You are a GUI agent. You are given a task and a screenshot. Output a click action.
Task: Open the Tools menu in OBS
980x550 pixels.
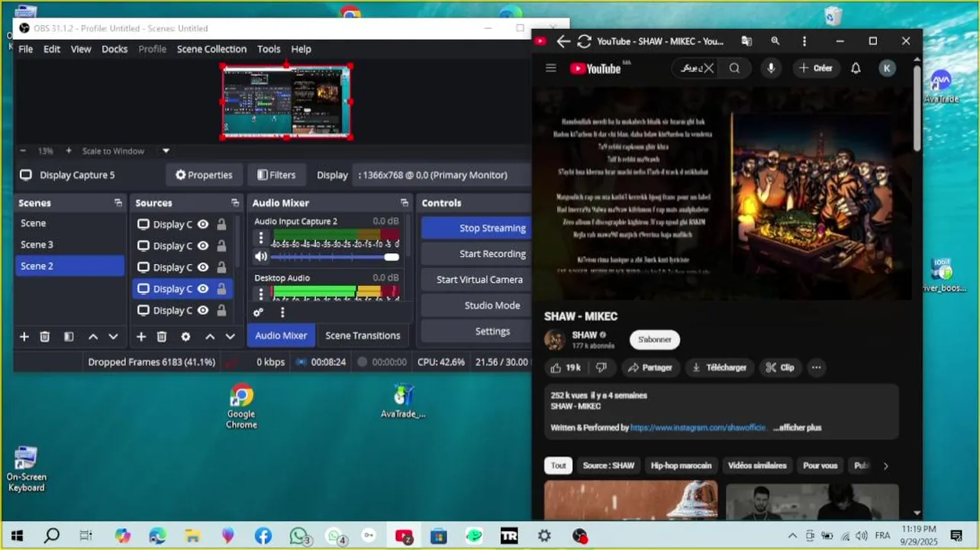pos(269,49)
